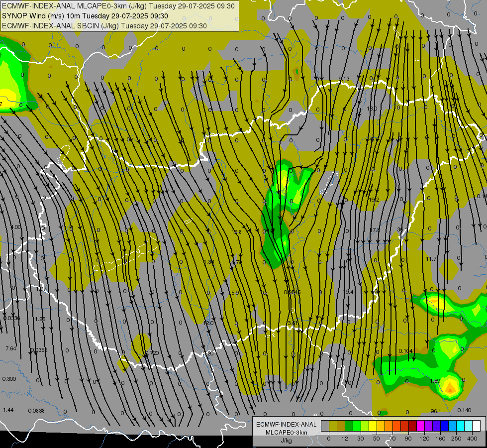Click map value 5.9
The width and height of the screenshot is (487, 448).
click(235, 293)
